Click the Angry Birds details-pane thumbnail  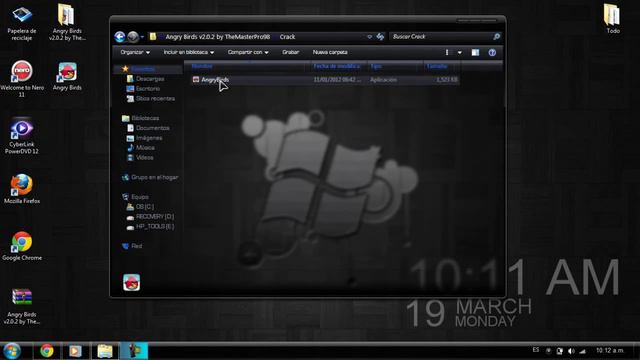(131, 282)
